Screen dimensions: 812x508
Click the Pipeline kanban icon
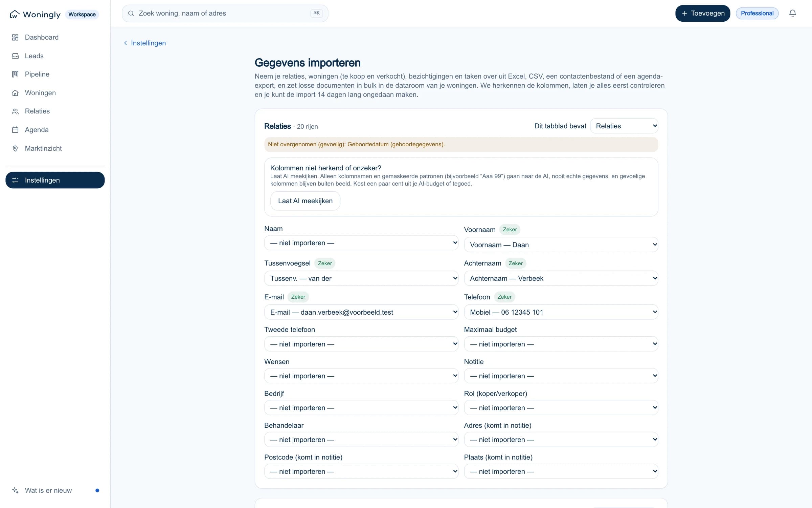[x=15, y=74]
